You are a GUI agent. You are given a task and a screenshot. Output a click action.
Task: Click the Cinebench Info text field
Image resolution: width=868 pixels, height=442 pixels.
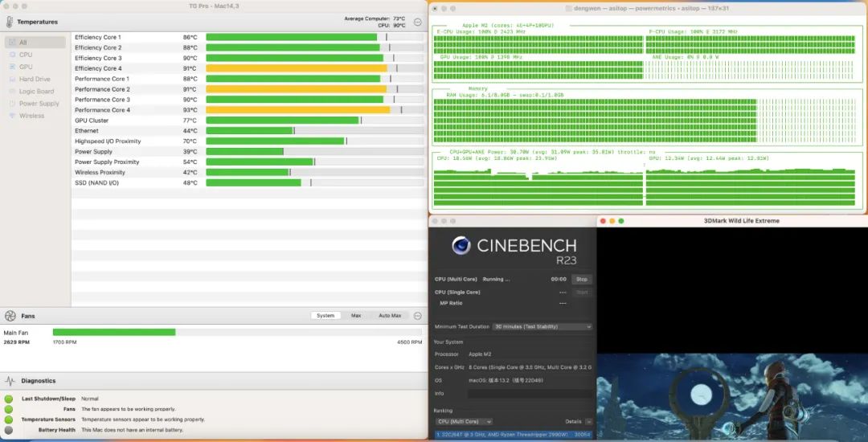(530, 393)
